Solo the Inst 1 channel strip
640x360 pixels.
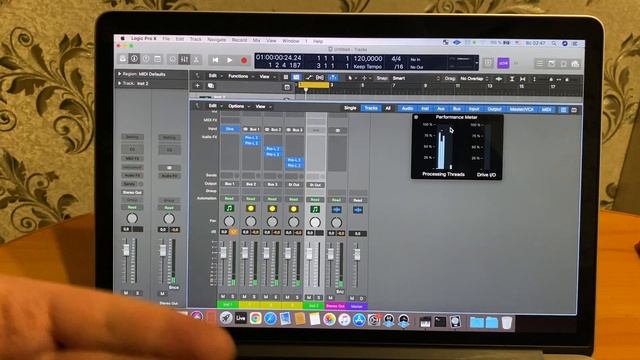[x=233, y=296]
